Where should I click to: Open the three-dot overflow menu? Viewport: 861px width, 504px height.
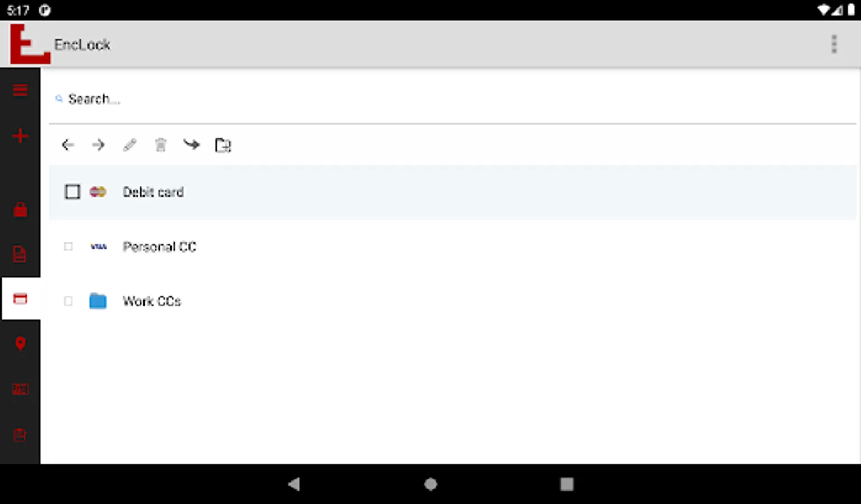834,44
